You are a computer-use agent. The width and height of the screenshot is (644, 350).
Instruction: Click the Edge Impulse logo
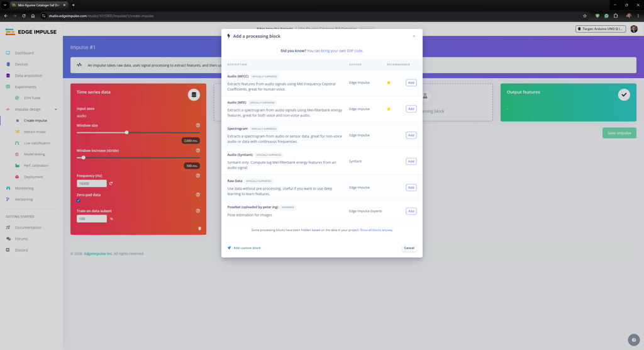(x=31, y=31)
